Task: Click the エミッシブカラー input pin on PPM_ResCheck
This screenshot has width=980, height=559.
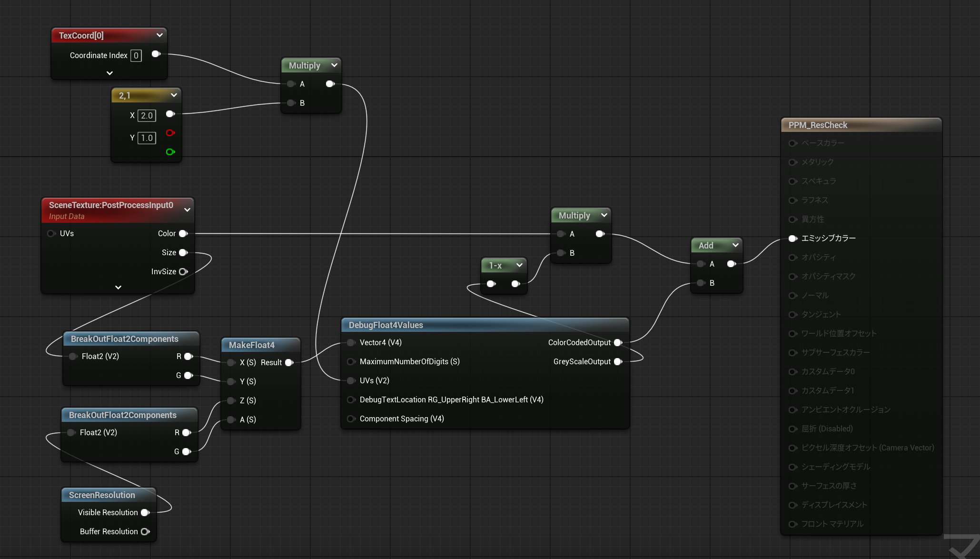Action: [792, 238]
